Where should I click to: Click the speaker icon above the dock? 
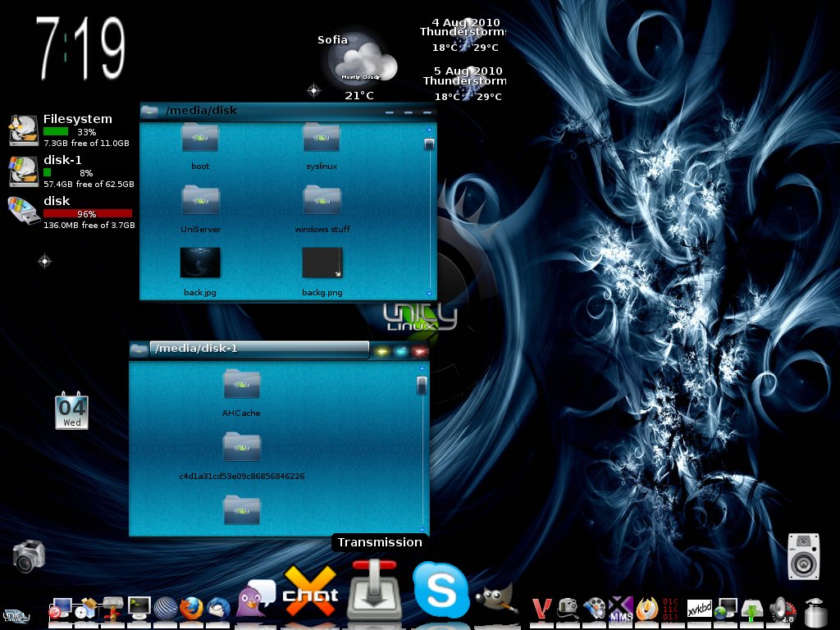(x=802, y=556)
